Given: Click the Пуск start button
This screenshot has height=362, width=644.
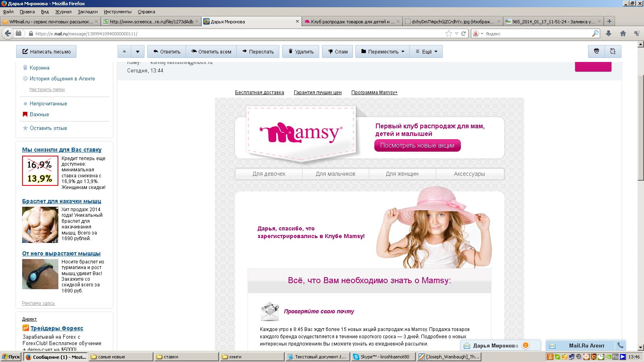Looking at the screenshot, I should 11,357.
